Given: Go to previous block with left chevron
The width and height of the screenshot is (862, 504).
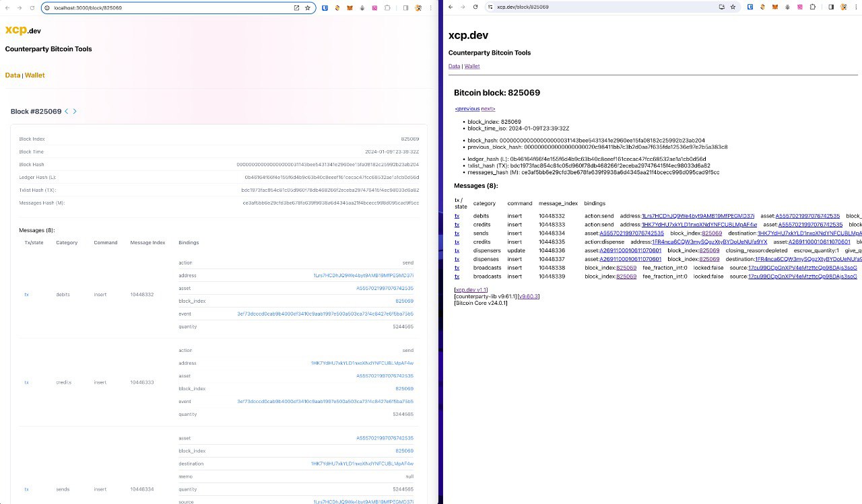Looking at the screenshot, I should 66,112.
